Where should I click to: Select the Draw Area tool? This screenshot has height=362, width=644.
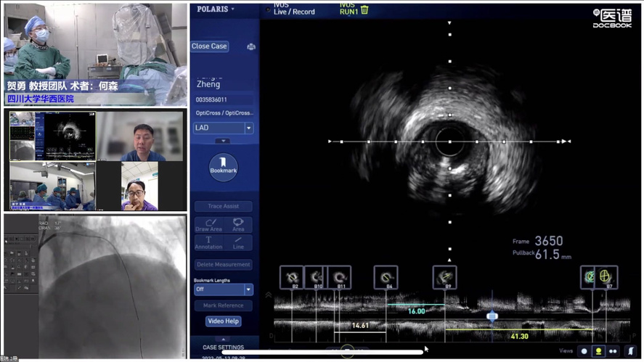208,225
